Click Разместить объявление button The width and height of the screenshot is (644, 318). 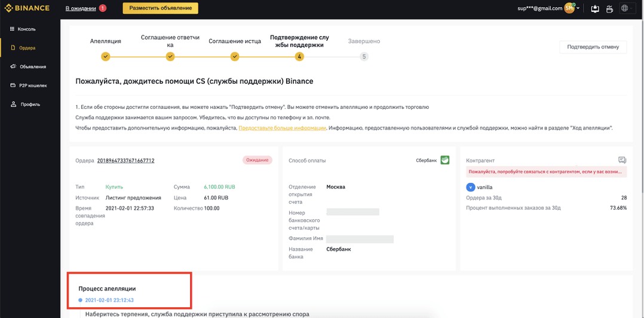tap(161, 8)
